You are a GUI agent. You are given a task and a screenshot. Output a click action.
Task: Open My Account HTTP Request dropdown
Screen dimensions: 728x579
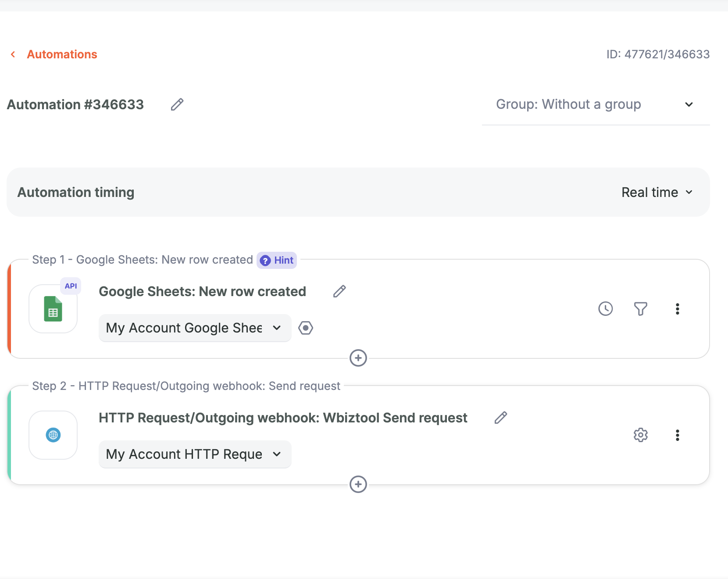click(195, 454)
